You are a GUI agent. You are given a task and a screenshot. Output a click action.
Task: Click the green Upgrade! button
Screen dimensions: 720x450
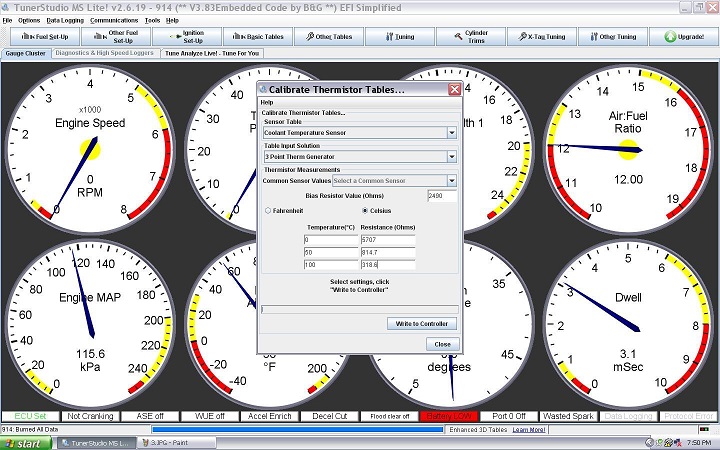(684, 37)
